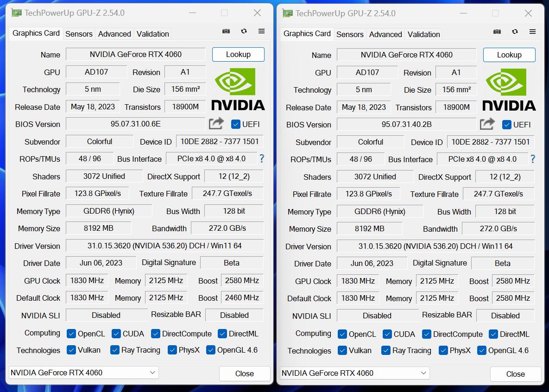Click the Close button in left window
Screen dimensions: 549x392
[245, 373]
